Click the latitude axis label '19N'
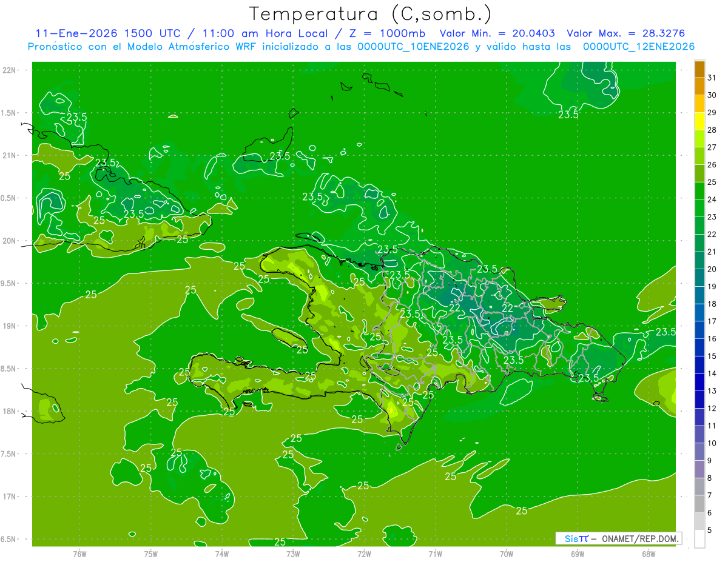This screenshot has height=562, width=728. point(9,326)
